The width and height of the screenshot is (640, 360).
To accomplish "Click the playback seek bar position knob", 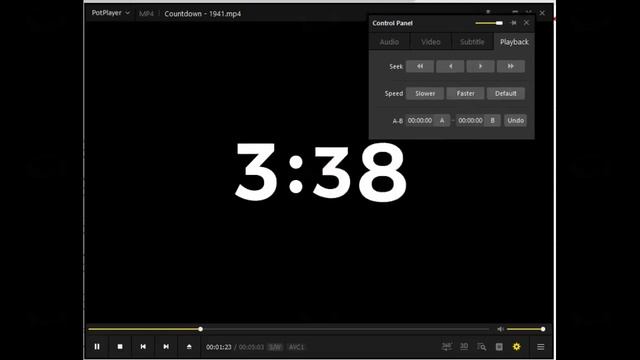I will click(x=200, y=329).
